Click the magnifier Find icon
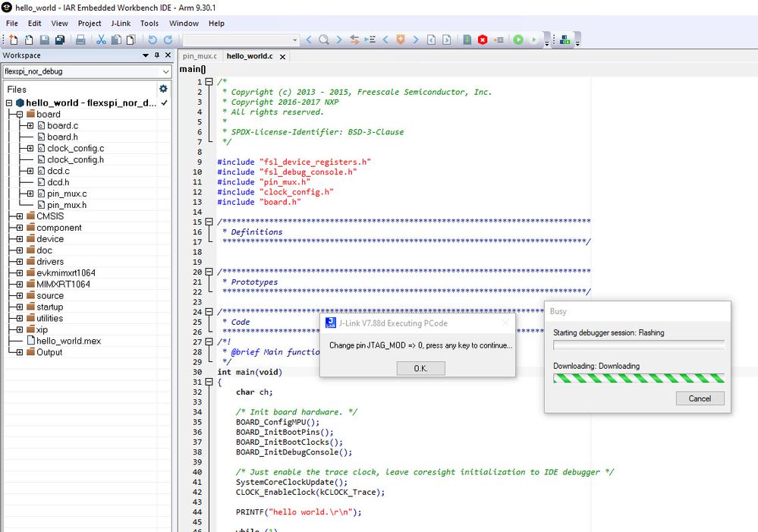The width and height of the screenshot is (758, 532). 324,39
